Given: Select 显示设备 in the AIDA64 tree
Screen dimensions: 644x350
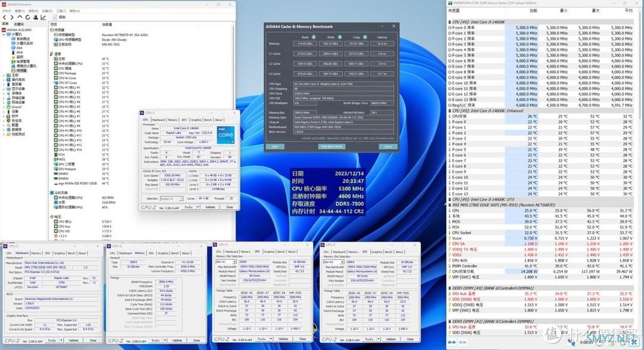Looking at the screenshot, I should (x=16, y=89).
